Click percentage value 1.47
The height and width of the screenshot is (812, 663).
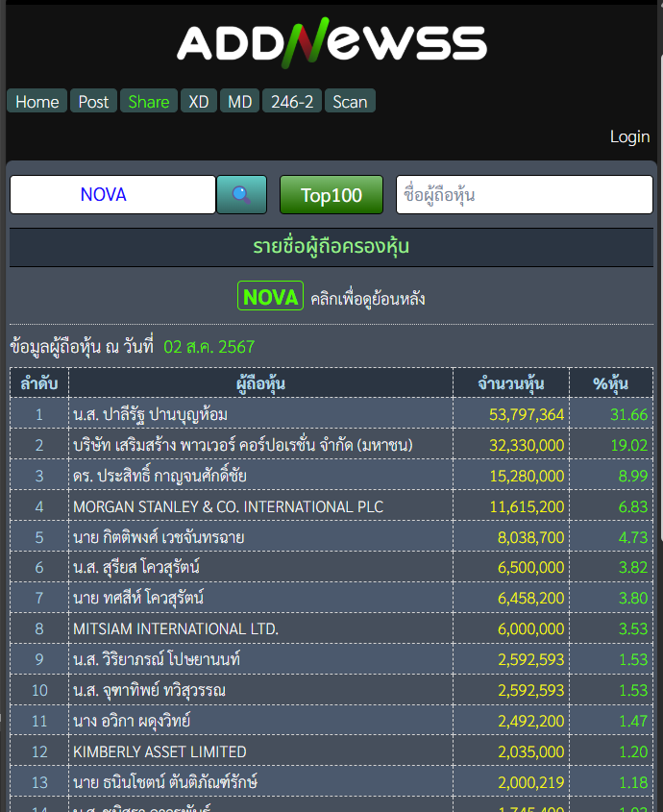(633, 721)
